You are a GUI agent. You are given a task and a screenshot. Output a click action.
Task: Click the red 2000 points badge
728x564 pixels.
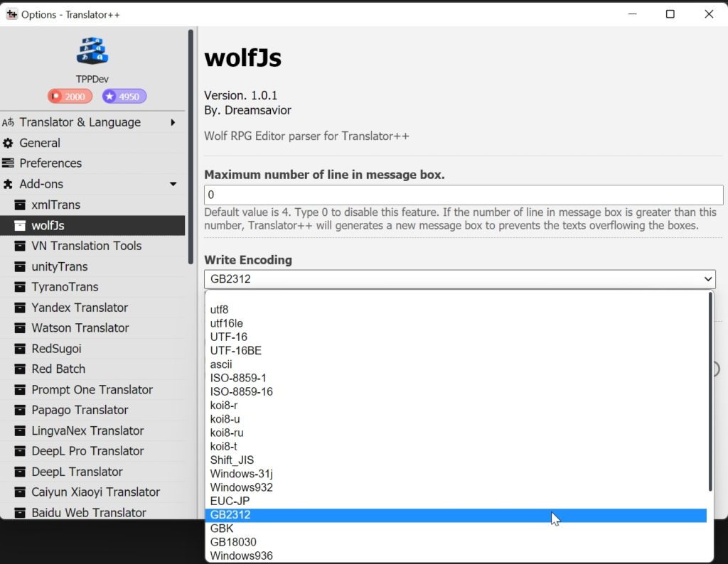(70, 97)
